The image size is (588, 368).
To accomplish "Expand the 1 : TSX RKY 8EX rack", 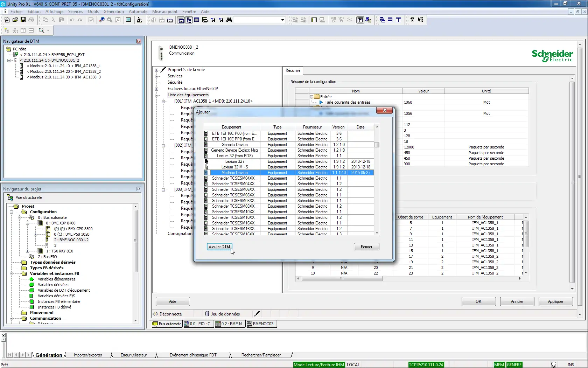I will 27,251.
